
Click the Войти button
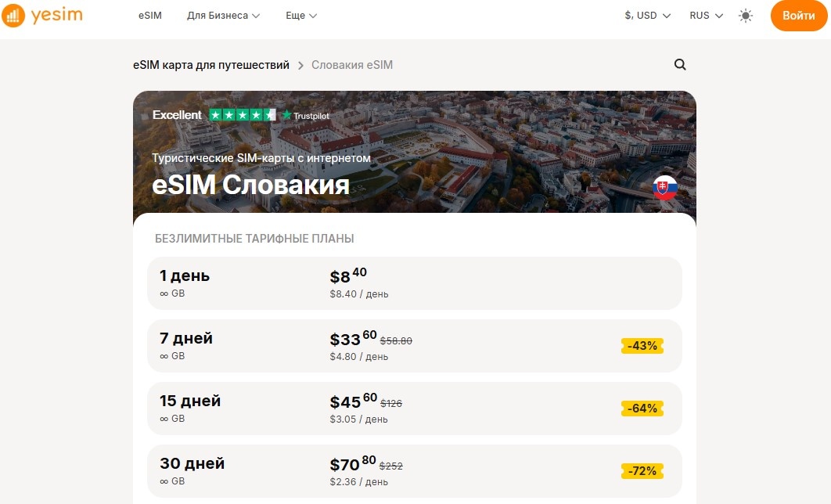pos(798,15)
